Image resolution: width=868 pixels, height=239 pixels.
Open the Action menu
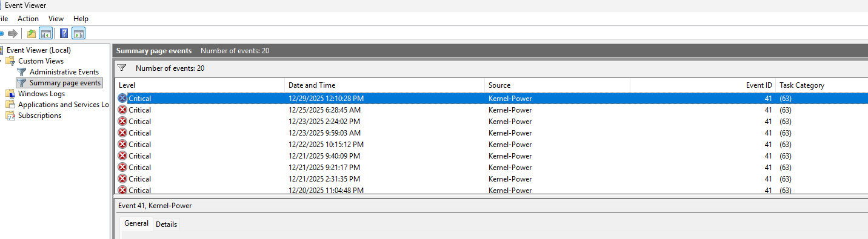pyautogui.click(x=28, y=19)
